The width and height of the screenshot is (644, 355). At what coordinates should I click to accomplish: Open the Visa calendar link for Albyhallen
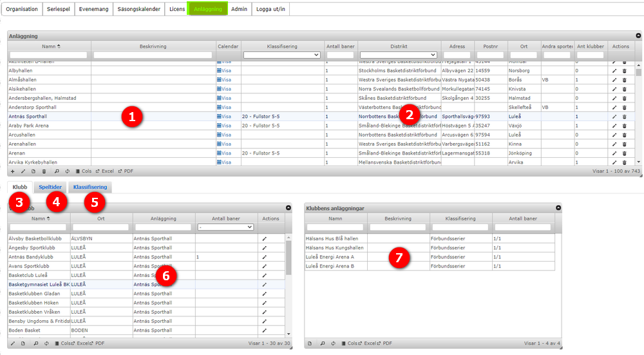[224, 71]
